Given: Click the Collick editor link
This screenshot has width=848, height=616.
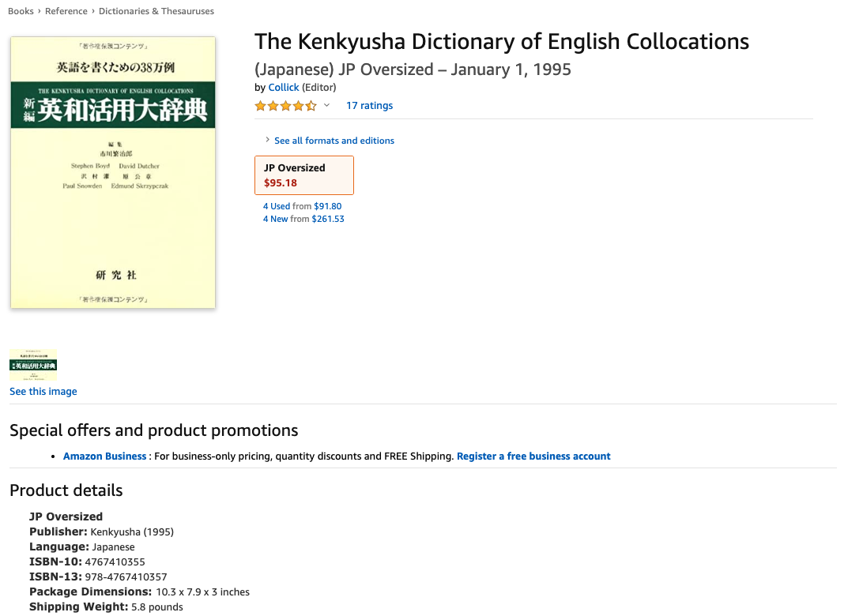Looking at the screenshot, I should coord(284,88).
